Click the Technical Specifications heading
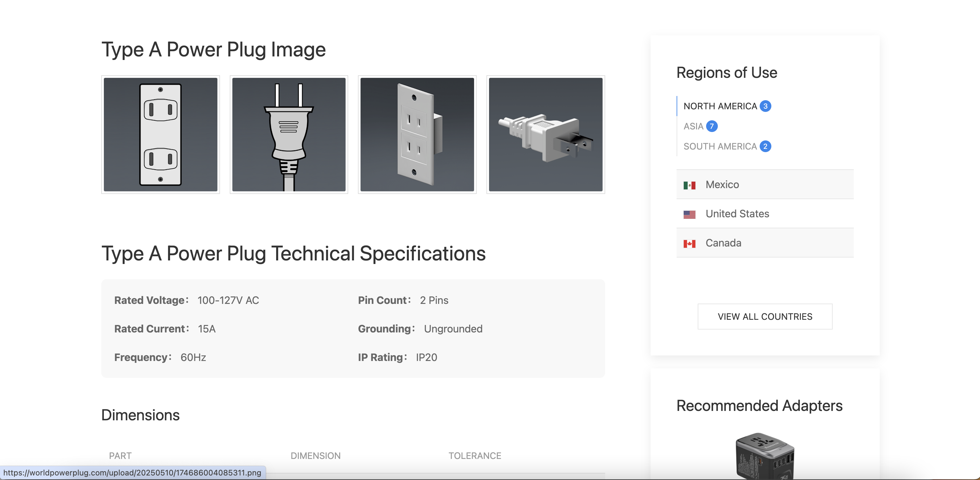The width and height of the screenshot is (980, 480). [x=293, y=254]
